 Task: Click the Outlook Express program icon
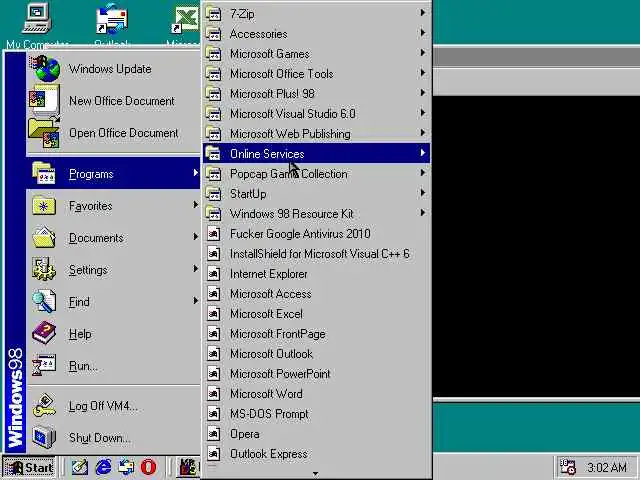click(x=213, y=453)
